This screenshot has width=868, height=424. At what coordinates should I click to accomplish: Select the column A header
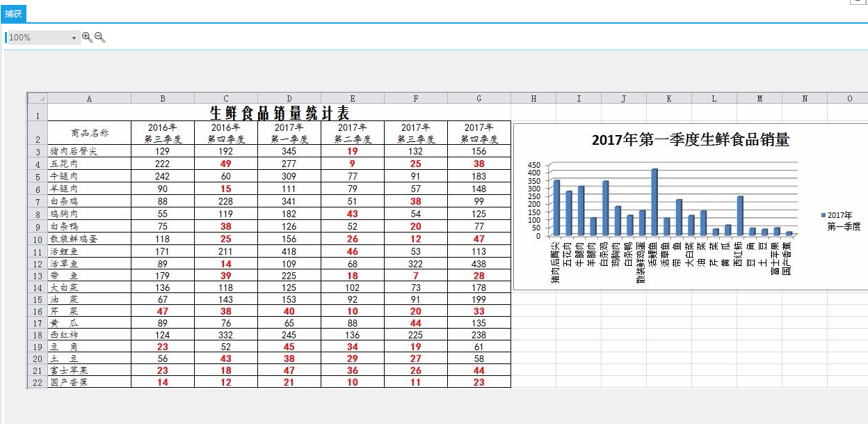[89, 98]
